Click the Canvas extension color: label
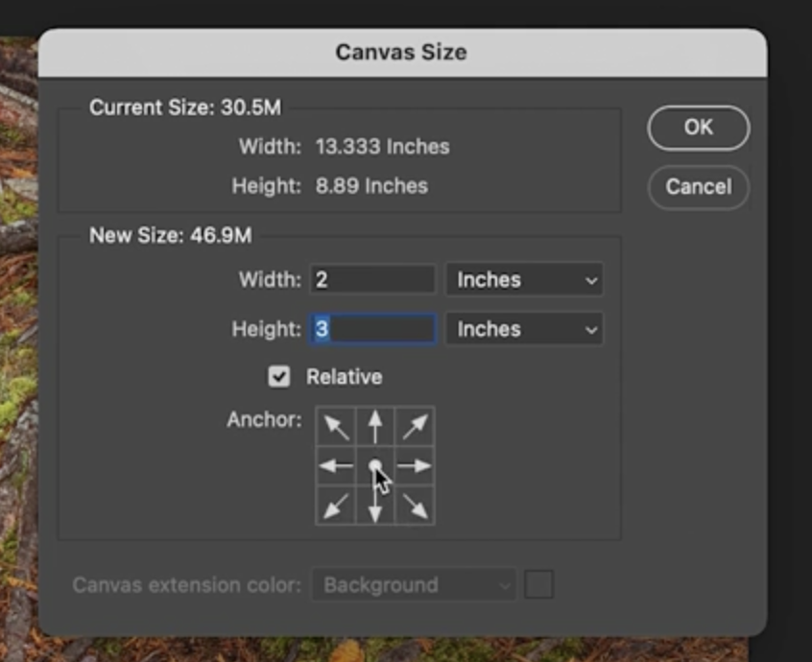Image resolution: width=812 pixels, height=662 pixels. click(x=187, y=585)
